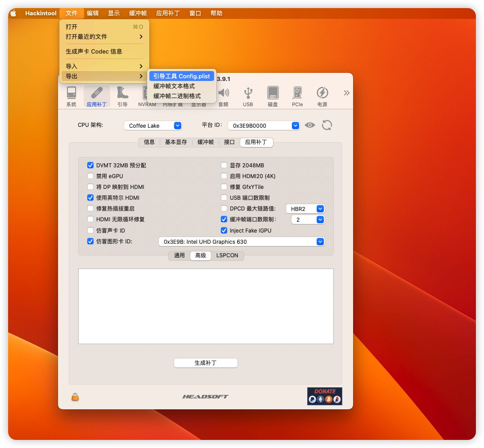Uncheck DVMT 32MB 预分配
Viewport: 484px width, 448px height.
(90, 165)
